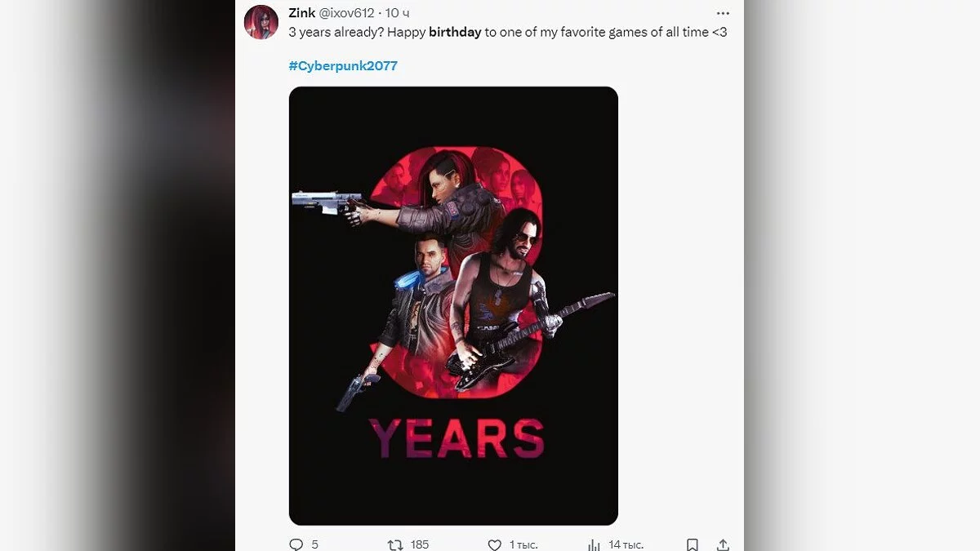Open the @ixov612 handle link

(x=347, y=13)
